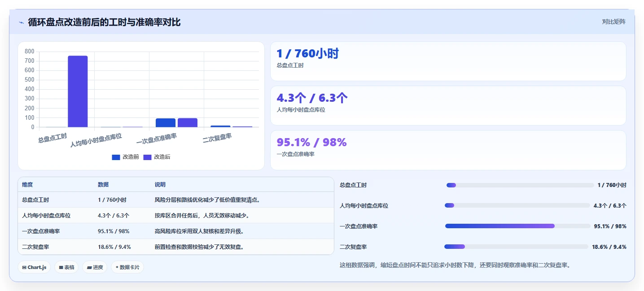This screenshot has width=644, height=291.
Task: Click the 二次复盘率 label in progress list
Action: (353, 247)
